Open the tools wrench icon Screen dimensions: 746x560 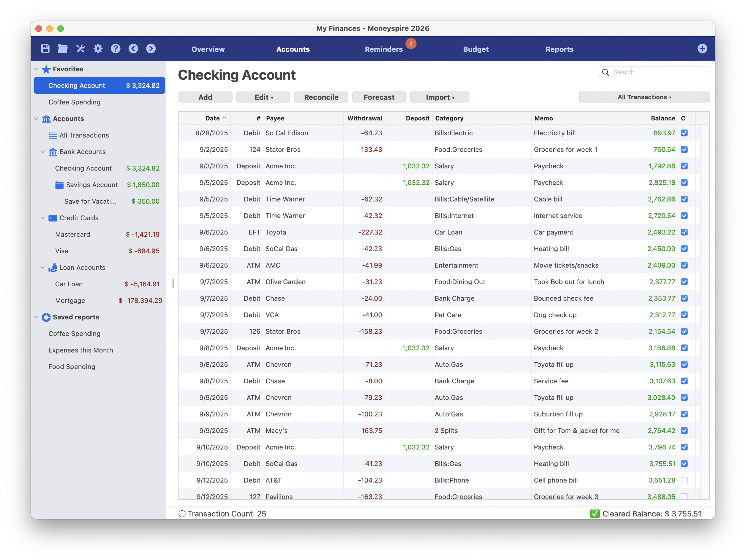pyautogui.click(x=80, y=49)
